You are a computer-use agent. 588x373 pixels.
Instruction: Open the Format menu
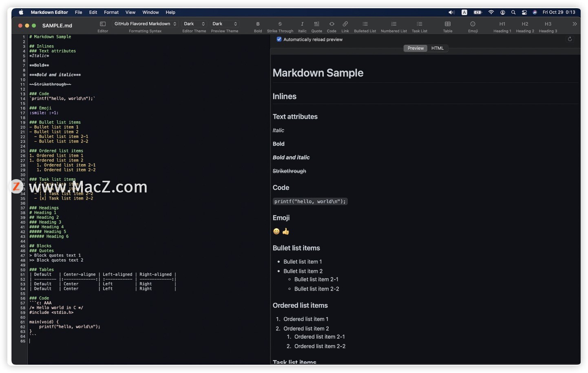point(111,12)
